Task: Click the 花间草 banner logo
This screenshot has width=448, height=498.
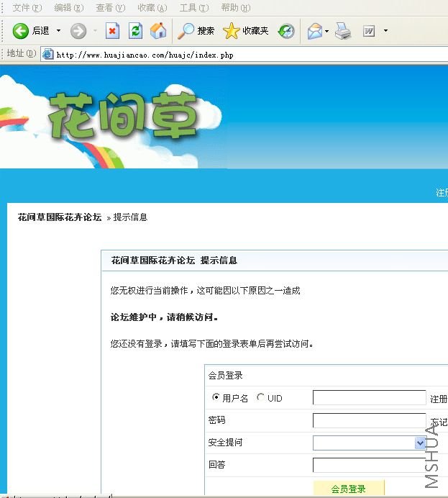Action: [x=123, y=117]
